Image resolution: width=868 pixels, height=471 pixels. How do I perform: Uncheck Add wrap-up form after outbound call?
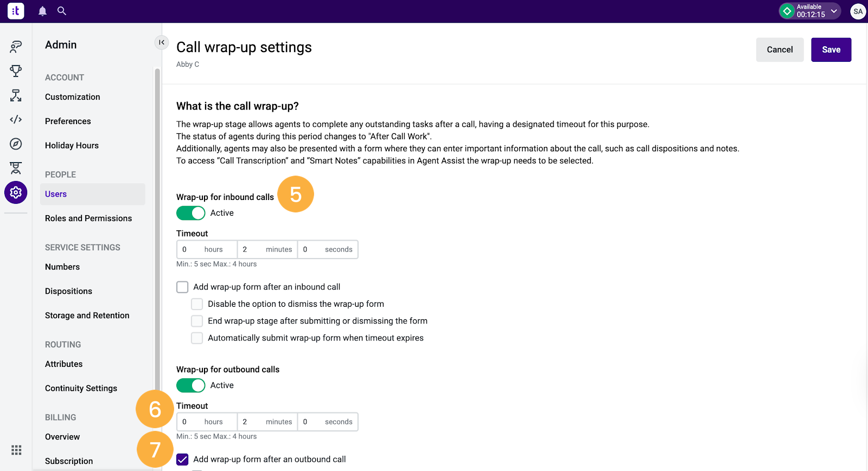point(182,459)
